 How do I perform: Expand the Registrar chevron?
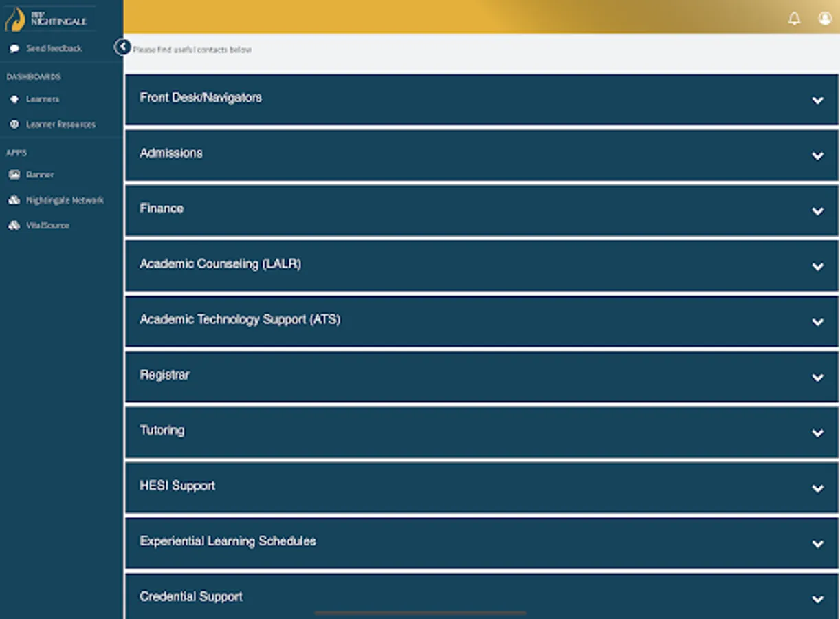[817, 378]
